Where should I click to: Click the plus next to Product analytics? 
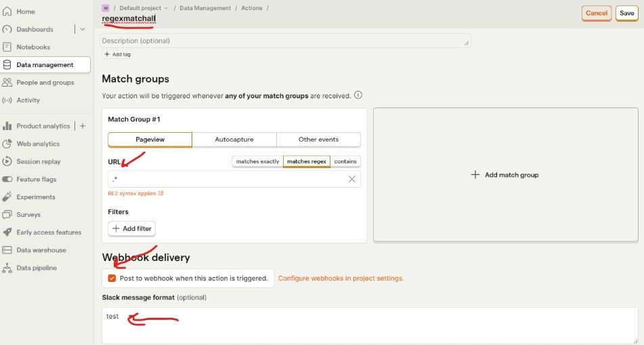coord(83,126)
